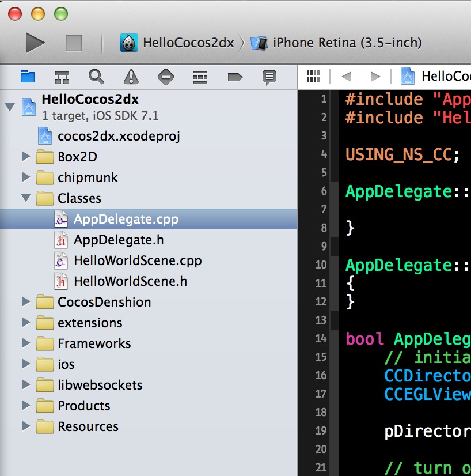Select the Box2D folder row
Screen dimensions: 471x476
(149, 157)
